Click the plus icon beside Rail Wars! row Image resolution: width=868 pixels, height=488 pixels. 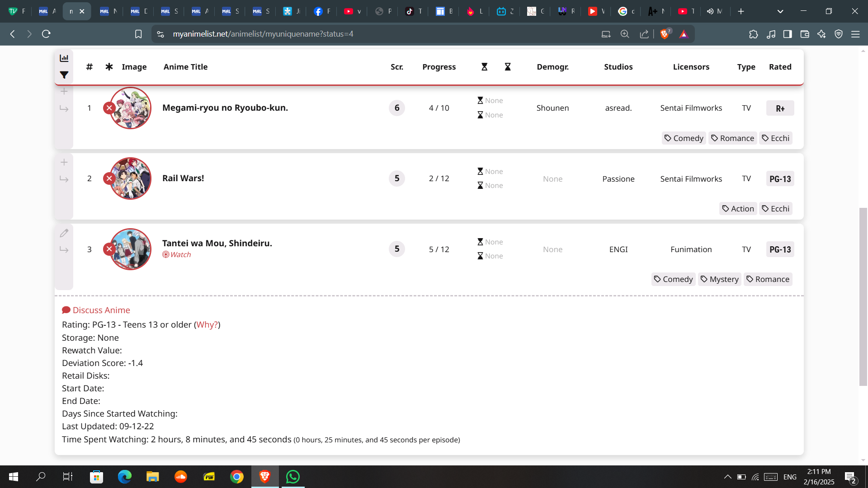(64, 162)
